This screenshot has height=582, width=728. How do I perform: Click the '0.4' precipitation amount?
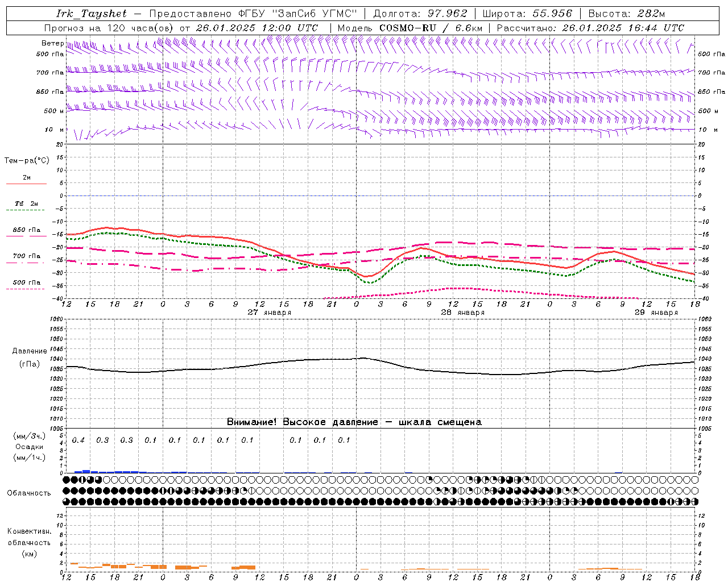(x=78, y=440)
